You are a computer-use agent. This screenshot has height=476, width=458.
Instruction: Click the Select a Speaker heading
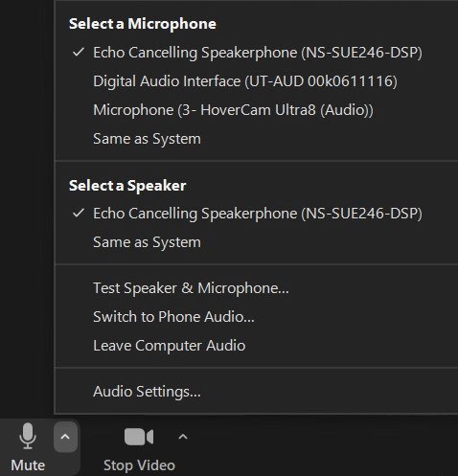[x=127, y=186]
